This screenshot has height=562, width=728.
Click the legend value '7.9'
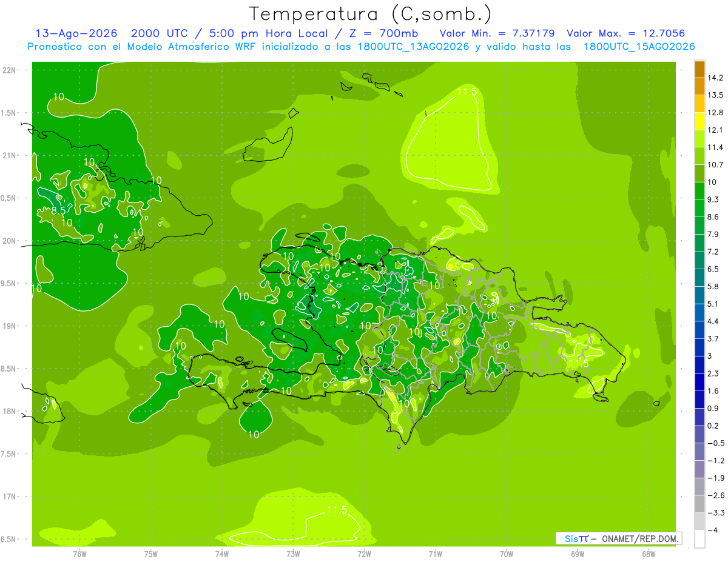(x=713, y=234)
